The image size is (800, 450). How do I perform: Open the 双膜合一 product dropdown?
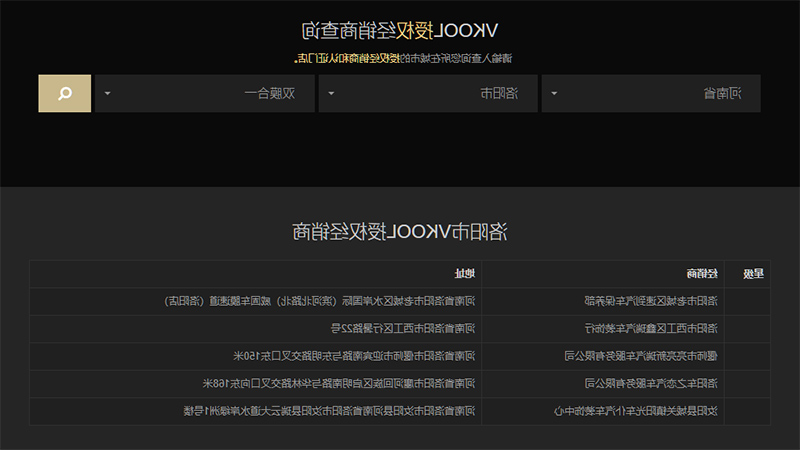[205, 93]
